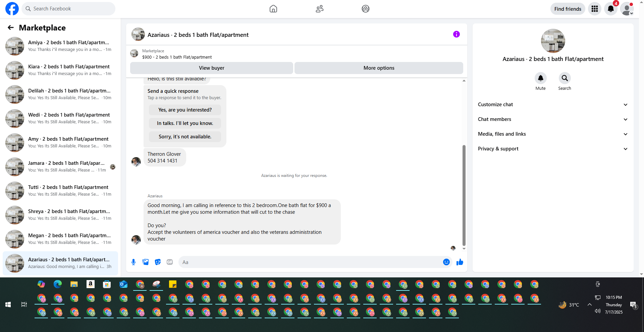Open the Megan conversation
The height and width of the screenshot is (332, 644).
click(60, 239)
